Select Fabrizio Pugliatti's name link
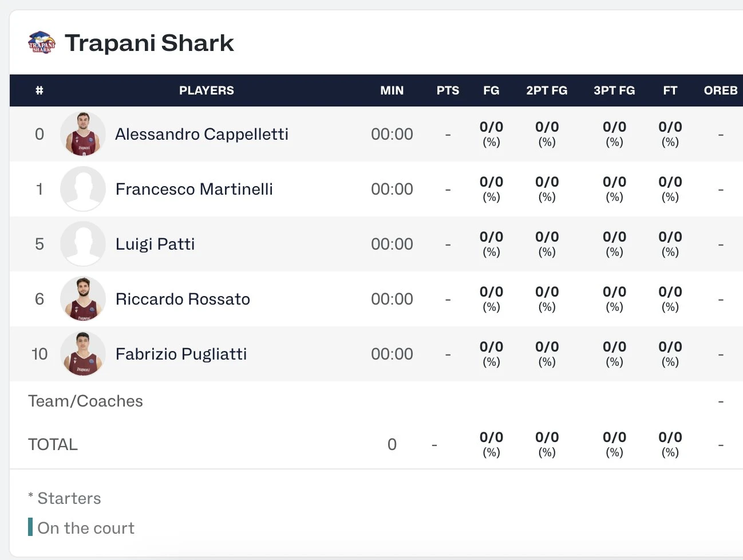 pyautogui.click(x=181, y=354)
